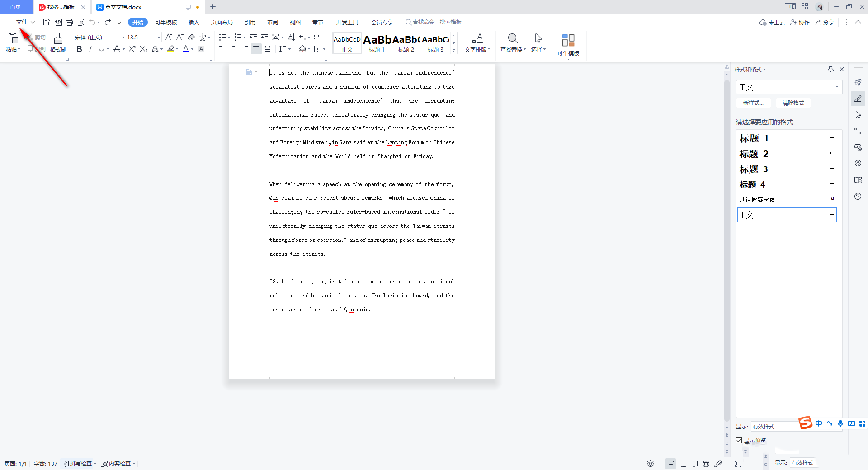Open Find and Replace (查找替换)
The height and width of the screenshot is (470, 868).
[x=513, y=43]
